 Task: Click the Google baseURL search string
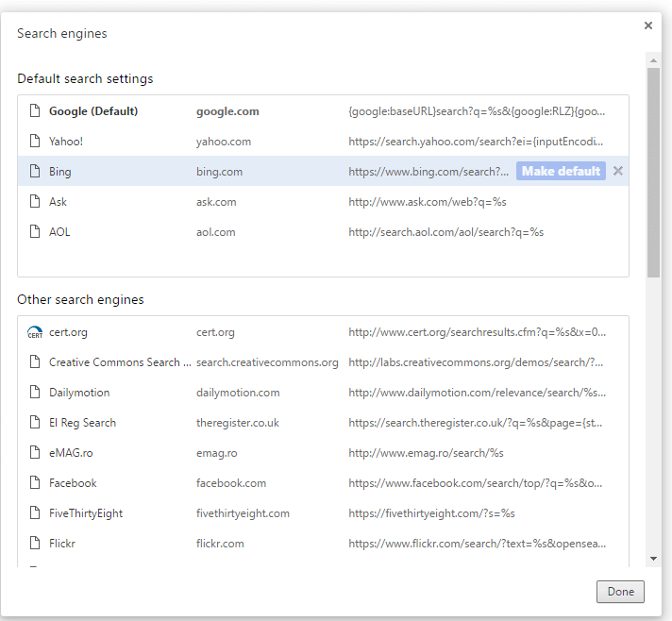[x=477, y=111]
